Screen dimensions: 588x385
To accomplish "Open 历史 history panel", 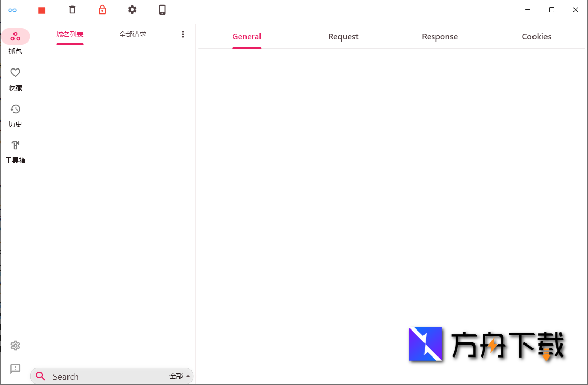I will [15, 114].
